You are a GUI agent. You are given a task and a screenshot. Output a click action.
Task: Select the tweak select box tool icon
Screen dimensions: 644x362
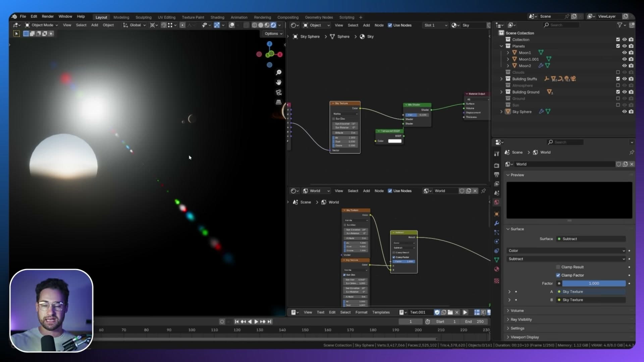[16, 34]
